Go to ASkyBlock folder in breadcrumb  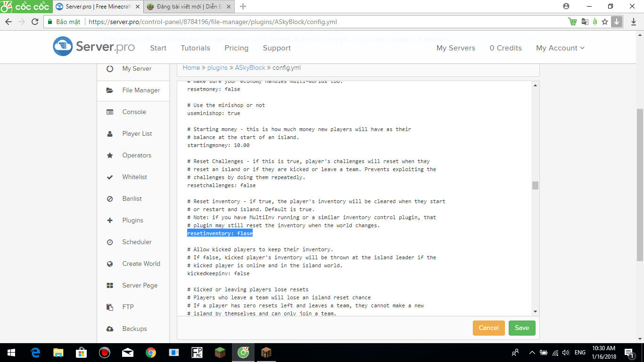point(250,67)
